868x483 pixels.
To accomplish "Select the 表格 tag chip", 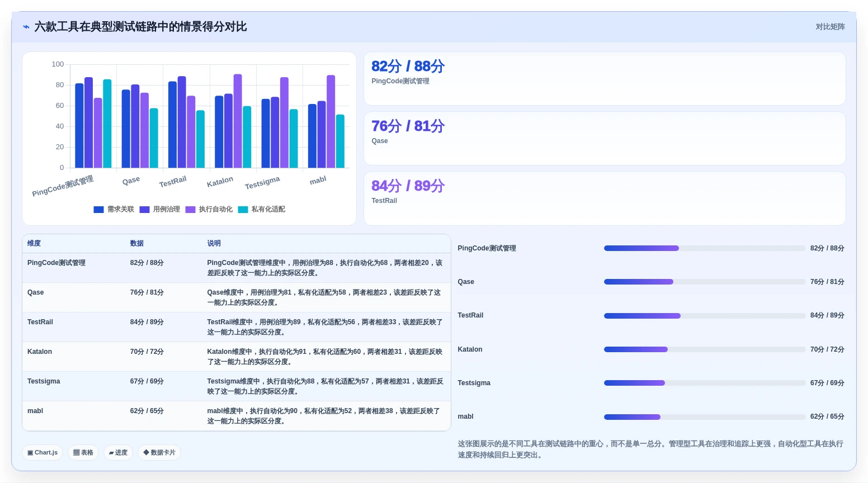I will 83,453.
